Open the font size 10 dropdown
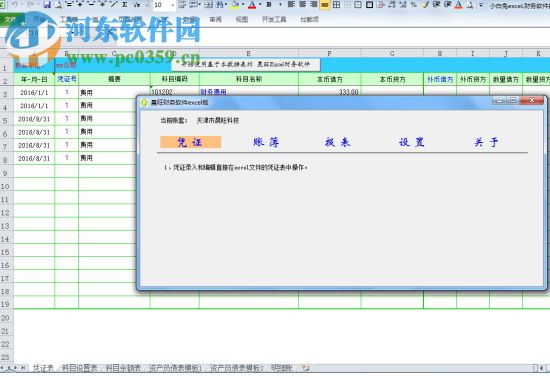The height and width of the screenshot is (377, 550). 173,5
